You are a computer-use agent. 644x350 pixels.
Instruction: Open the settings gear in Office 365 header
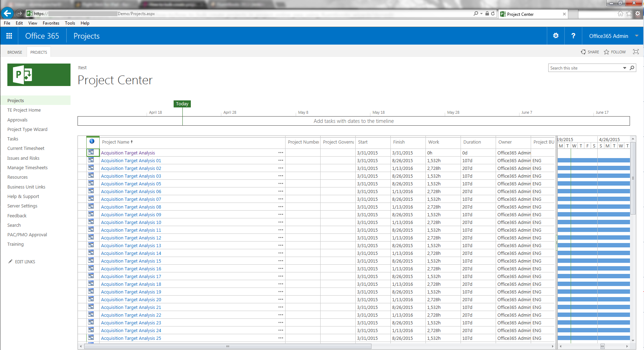(x=556, y=36)
